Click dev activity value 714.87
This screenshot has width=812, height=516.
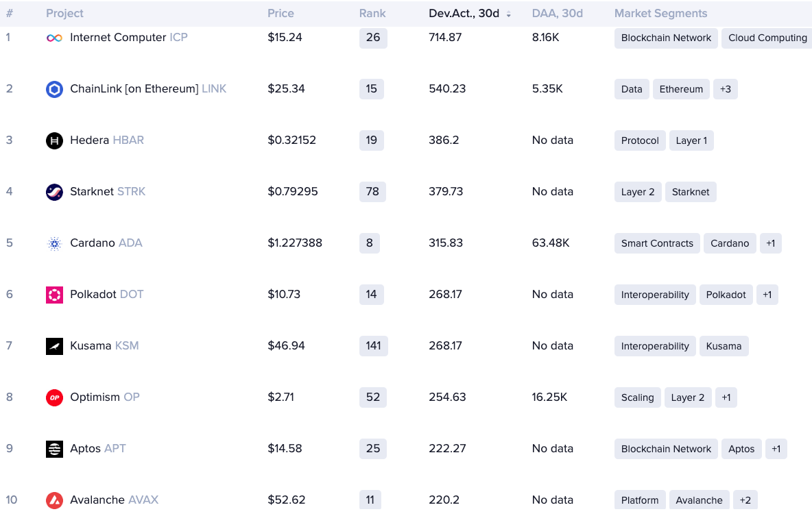[x=445, y=37]
